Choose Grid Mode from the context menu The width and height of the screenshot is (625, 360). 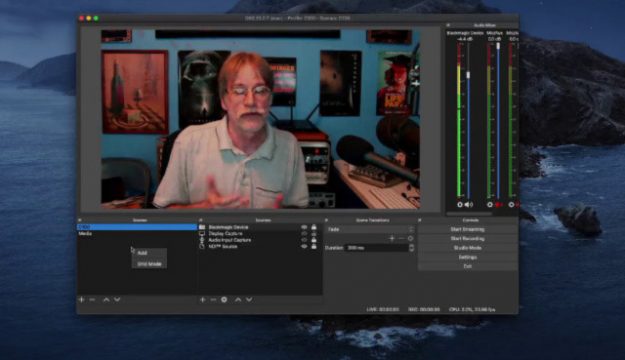coord(149,264)
